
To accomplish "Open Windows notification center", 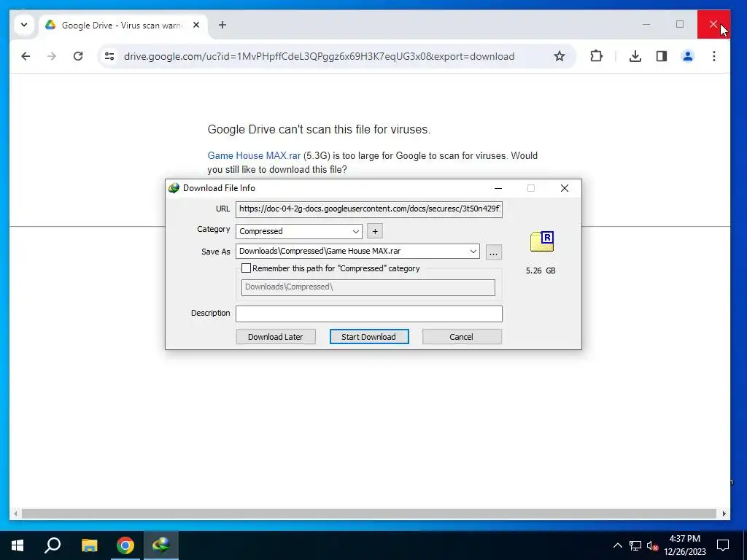I will (x=723, y=545).
